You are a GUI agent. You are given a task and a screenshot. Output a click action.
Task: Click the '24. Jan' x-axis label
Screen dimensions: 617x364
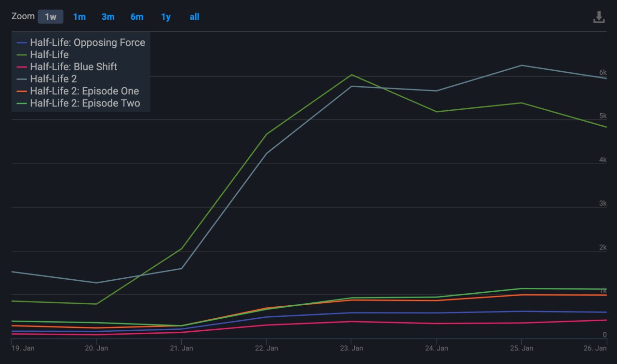pyautogui.click(x=436, y=348)
